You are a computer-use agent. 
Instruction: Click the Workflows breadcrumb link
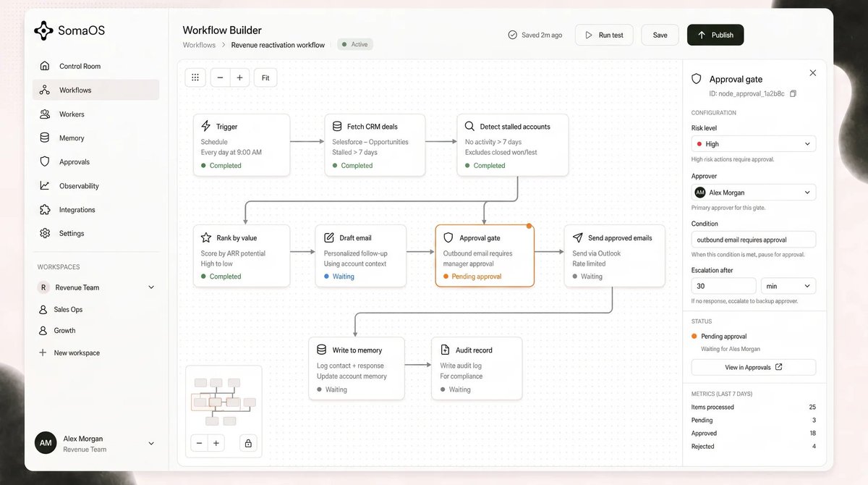pos(199,45)
